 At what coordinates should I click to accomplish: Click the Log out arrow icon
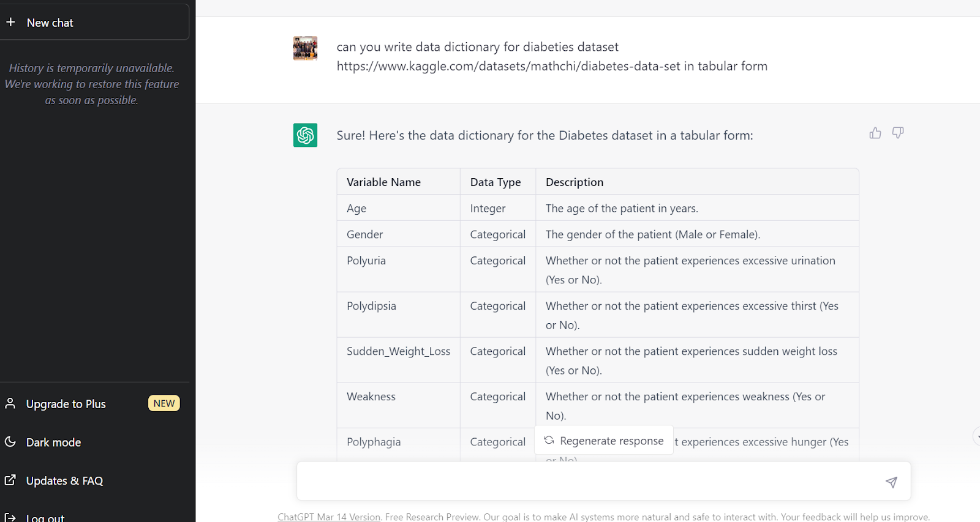(10, 517)
